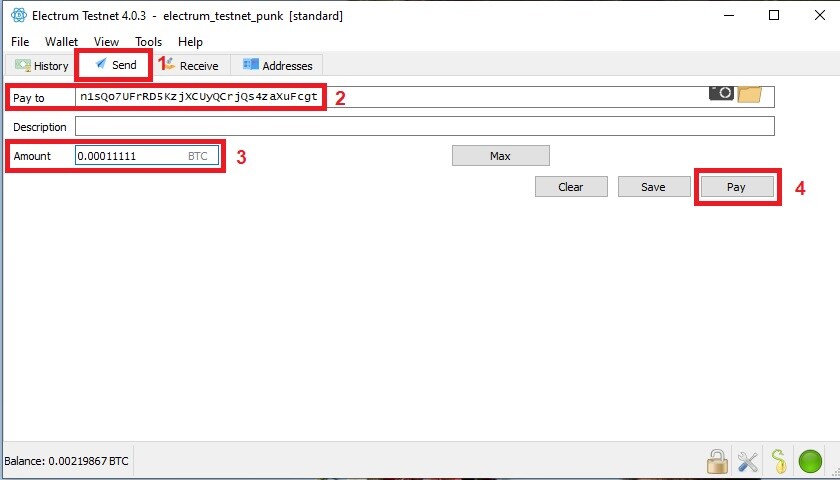Click the Balance text in the status bar

point(66,461)
